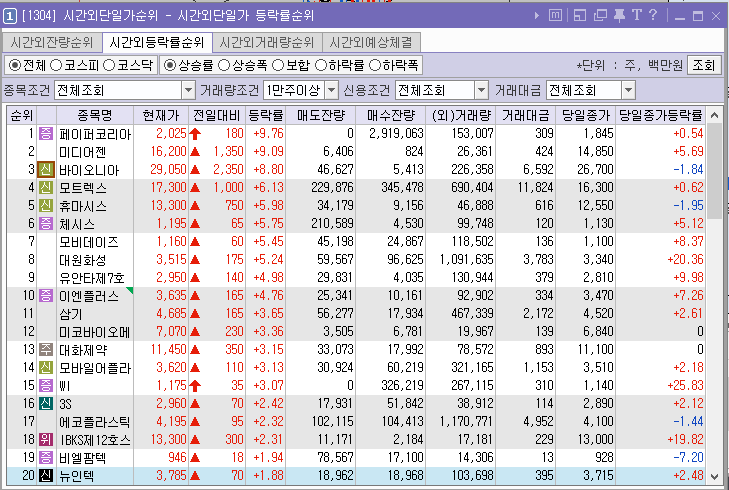Select the 상승폭 radio button

[224, 65]
